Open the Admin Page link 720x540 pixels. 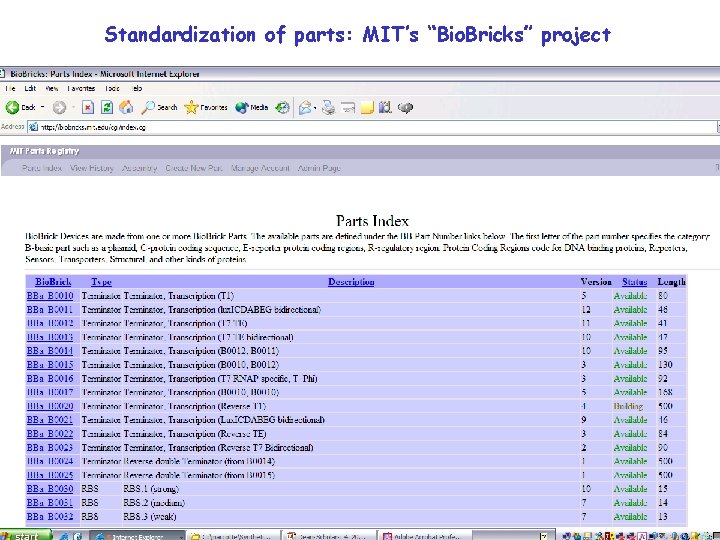pyautogui.click(x=319, y=168)
